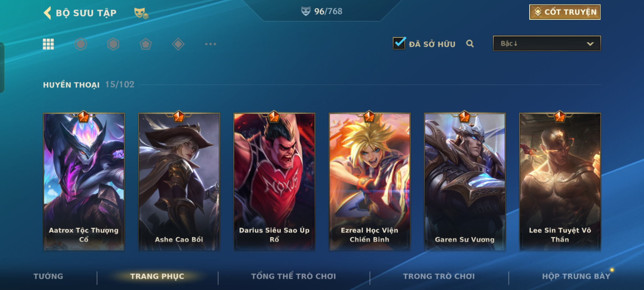This screenshot has width=644, height=290.
Task: Open the mask and coins skin icon
Action: click(x=141, y=13)
